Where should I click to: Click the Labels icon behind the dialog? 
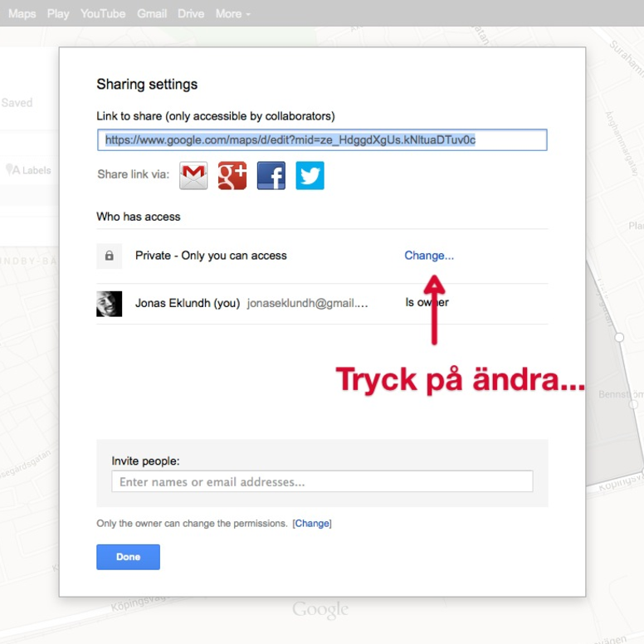tap(12, 170)
